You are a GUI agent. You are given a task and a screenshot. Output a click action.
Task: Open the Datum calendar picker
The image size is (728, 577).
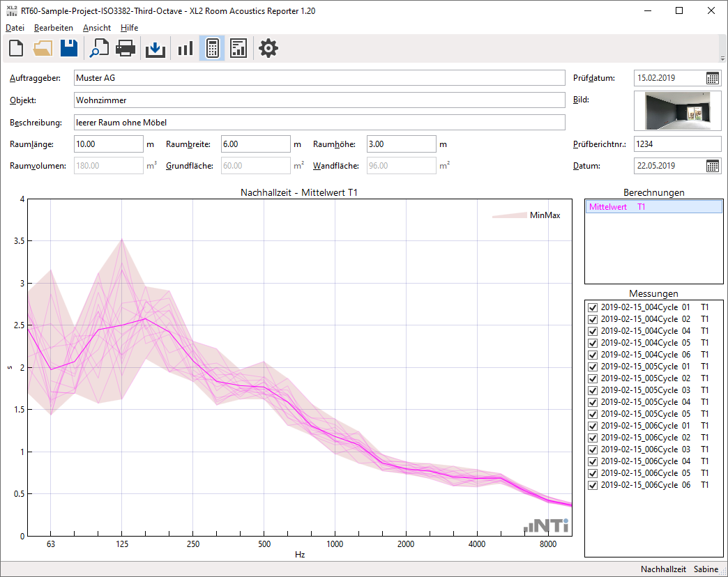click(x=713, y=166)
